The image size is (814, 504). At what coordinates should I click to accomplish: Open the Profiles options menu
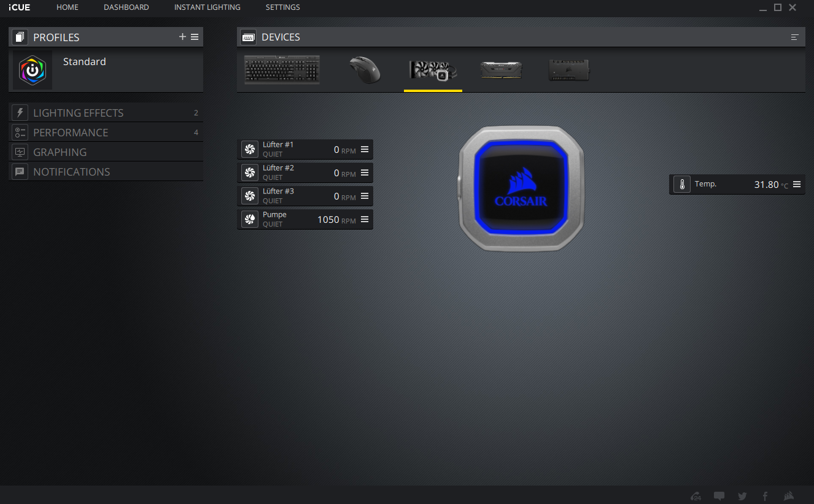click(x=195, y=37)
